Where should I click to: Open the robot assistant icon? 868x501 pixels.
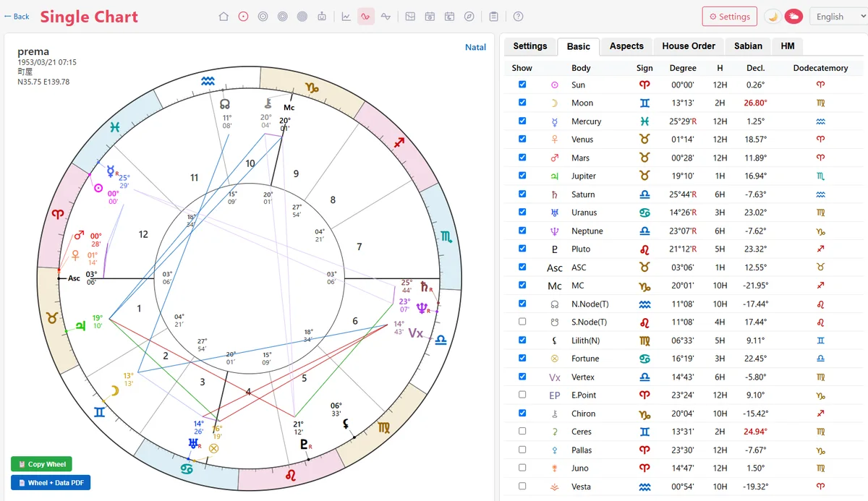pyautogui.click(x=322, y=17)
